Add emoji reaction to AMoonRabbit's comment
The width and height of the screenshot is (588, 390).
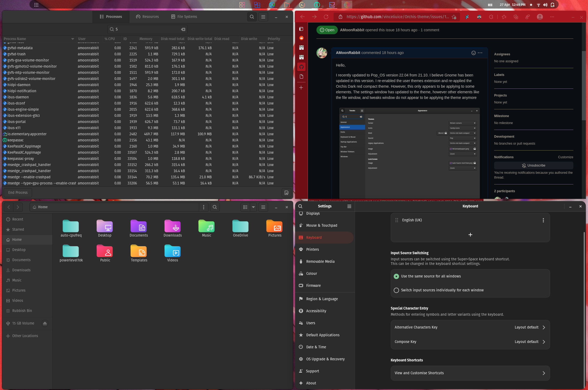(473, 53)
